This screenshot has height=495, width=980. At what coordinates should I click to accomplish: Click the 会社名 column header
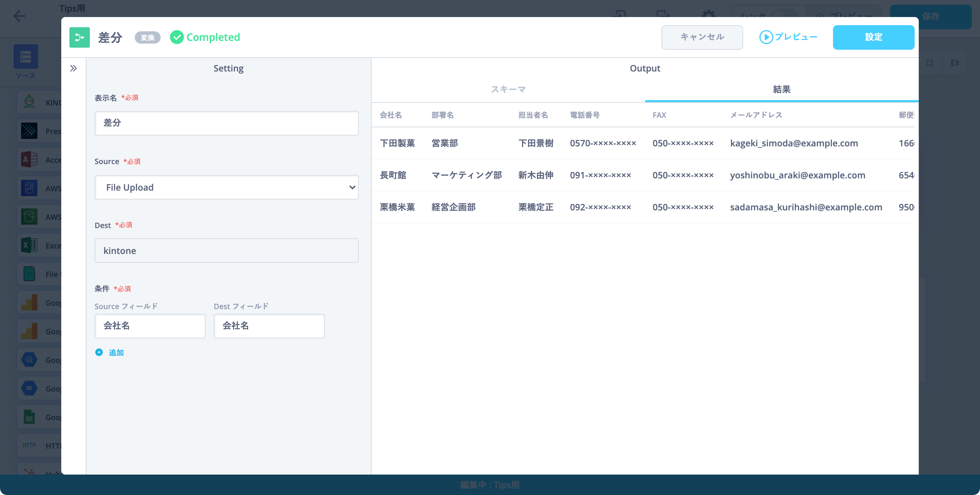391,115
